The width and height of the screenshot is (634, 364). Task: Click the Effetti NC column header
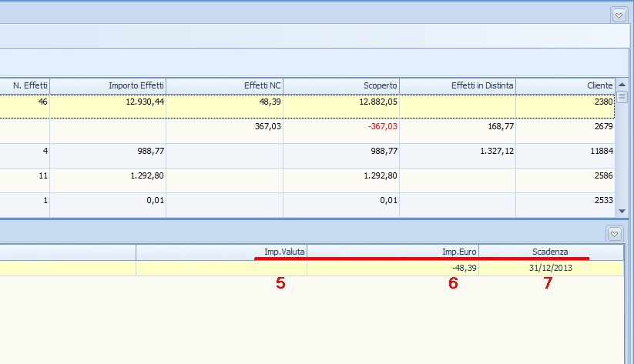tap(224, 85)
